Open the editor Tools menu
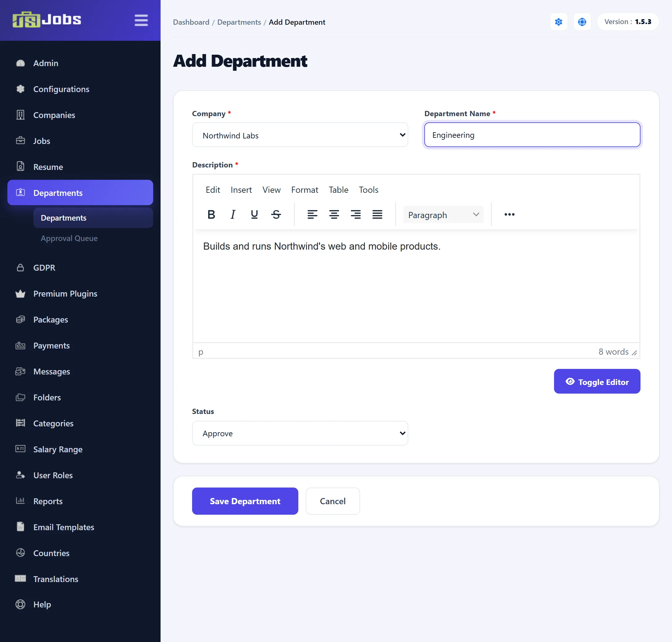Viewport: 672px width, 642px height. [368, 190]
